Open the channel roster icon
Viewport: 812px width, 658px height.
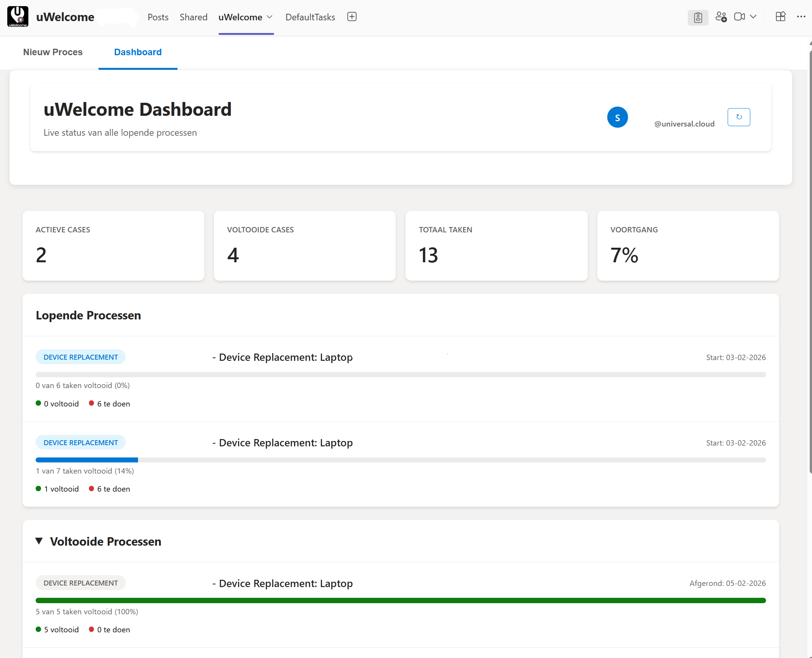pyautogui.click(x=698, y=17)
